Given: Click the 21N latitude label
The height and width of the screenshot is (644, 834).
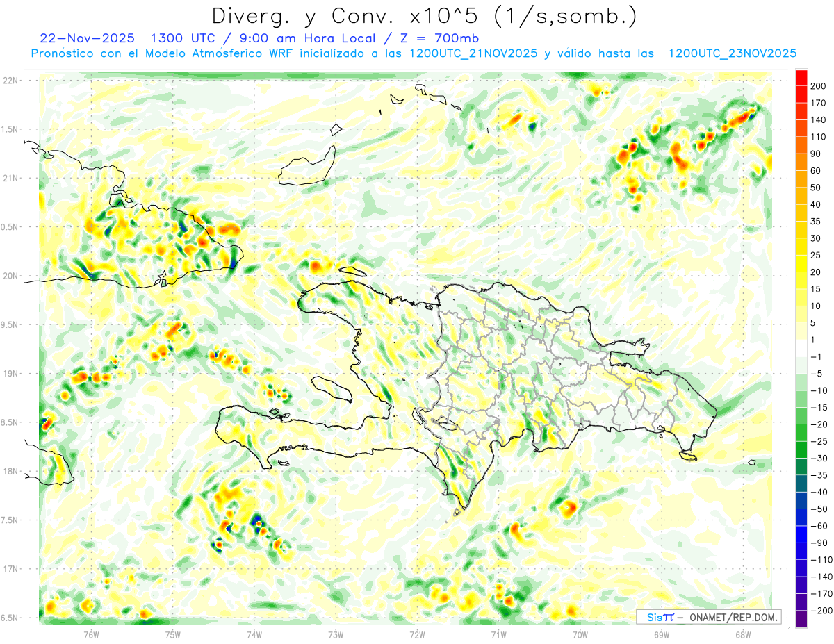Looking at the screenshot, I should tap(10, 179).
